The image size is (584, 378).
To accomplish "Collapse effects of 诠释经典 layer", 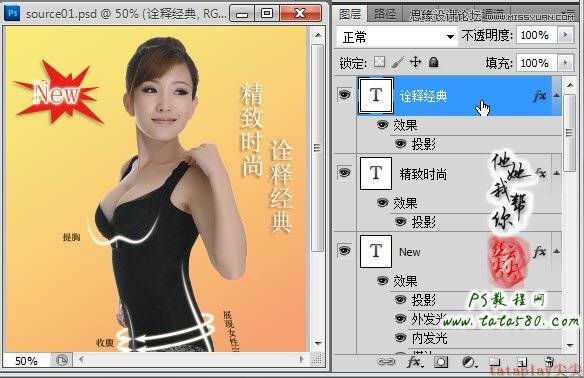I will click(x=556, y=95).
